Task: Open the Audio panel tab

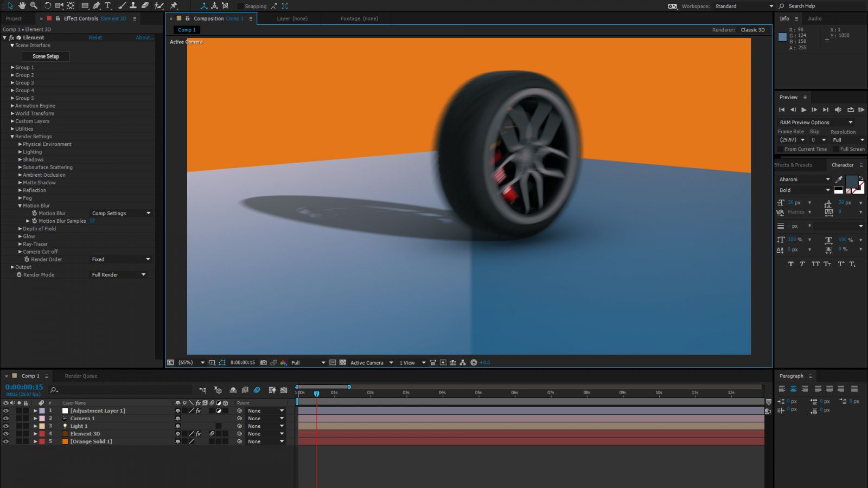Action: point(814,18)
